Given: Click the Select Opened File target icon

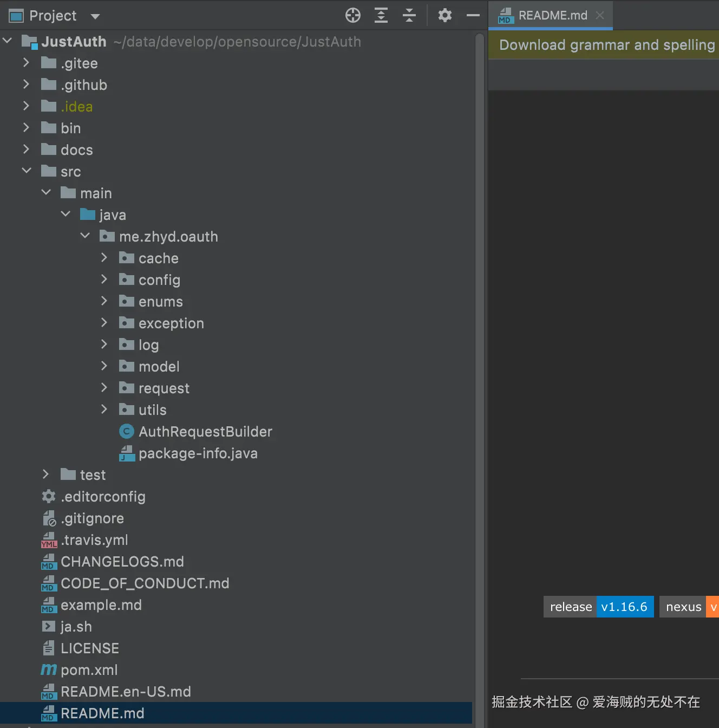Looking at the screenshot, I should point(353,15).
